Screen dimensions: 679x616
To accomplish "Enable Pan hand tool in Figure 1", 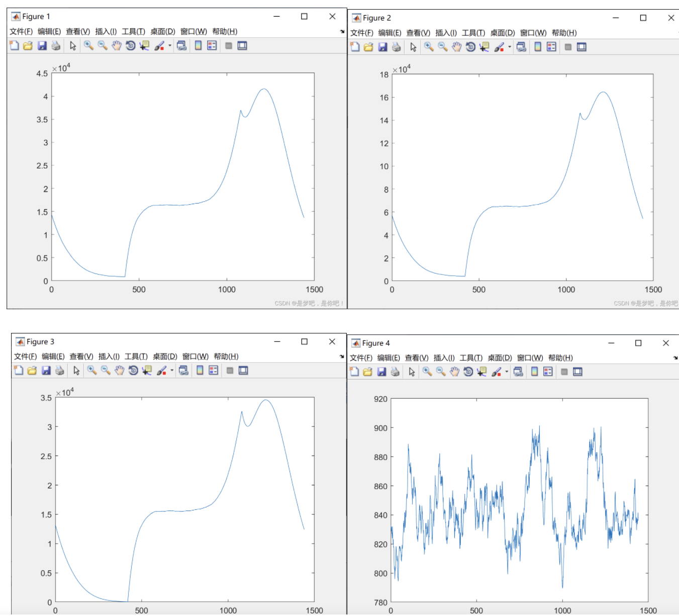I will click(x=117, y=46).
